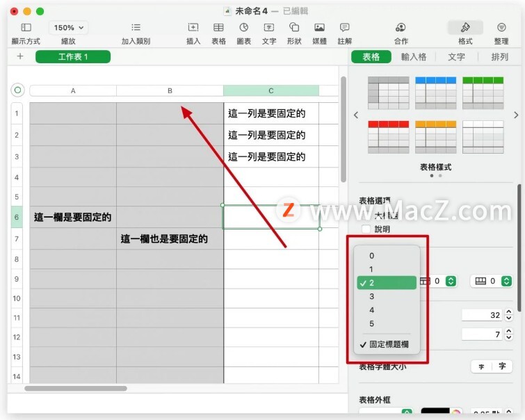Open the 150% zoom dropdown

[x=69, y=27]
